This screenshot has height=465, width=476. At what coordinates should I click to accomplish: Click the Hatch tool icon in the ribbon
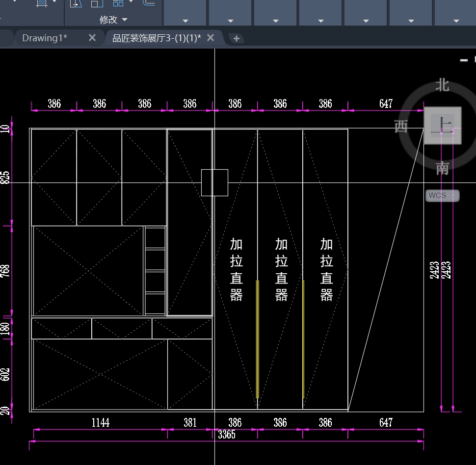pyautogui.click(x=42, y=3)
